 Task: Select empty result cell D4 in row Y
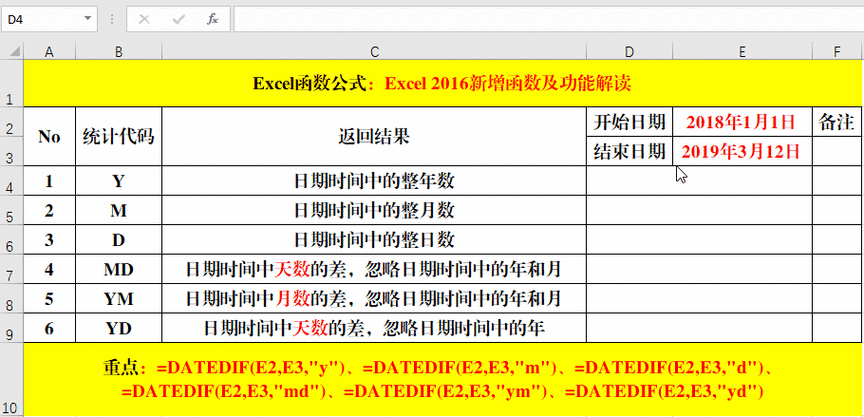coord(699,181)
